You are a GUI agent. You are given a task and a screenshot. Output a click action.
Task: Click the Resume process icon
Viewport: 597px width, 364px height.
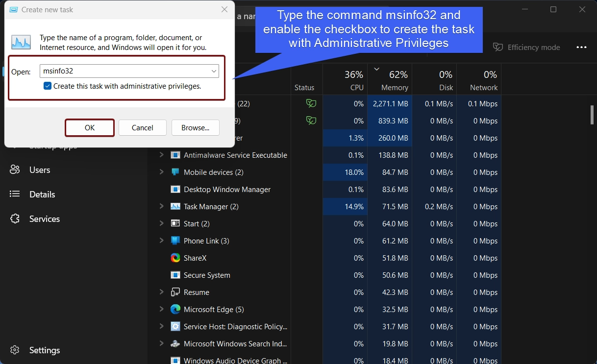pos(175,292)
